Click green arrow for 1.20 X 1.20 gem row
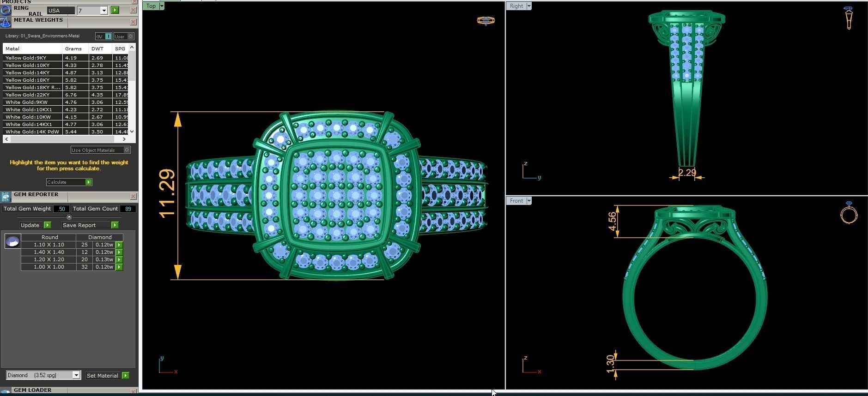The image size is (868, 396). click(x=119, y=260)
